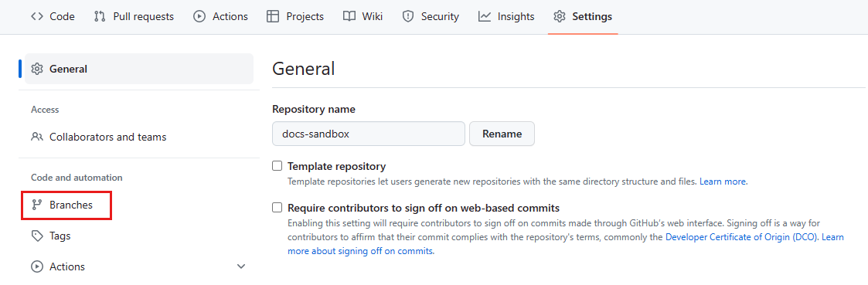Follow the Developer Certificate of Origin link

(742, 237)
